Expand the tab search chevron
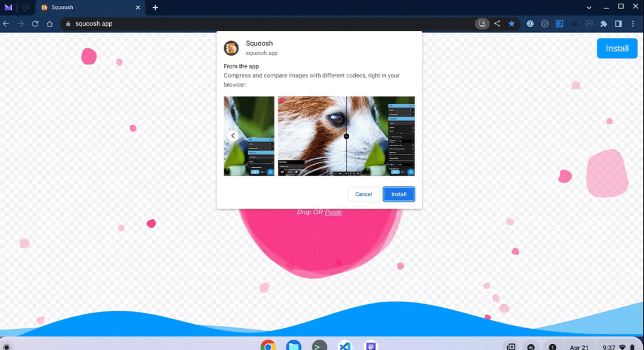This screenshot has width=644, height=350. point(589,7)
